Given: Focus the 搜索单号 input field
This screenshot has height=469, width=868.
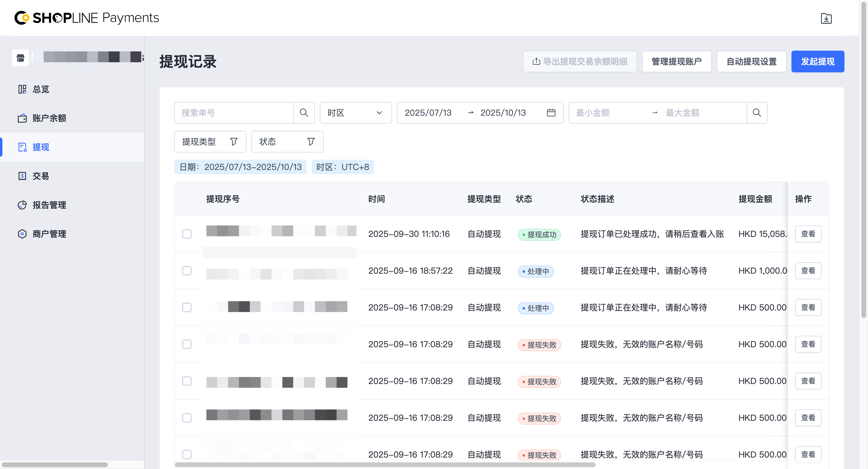Looking at the screenshot, I should tap(234, 113).
